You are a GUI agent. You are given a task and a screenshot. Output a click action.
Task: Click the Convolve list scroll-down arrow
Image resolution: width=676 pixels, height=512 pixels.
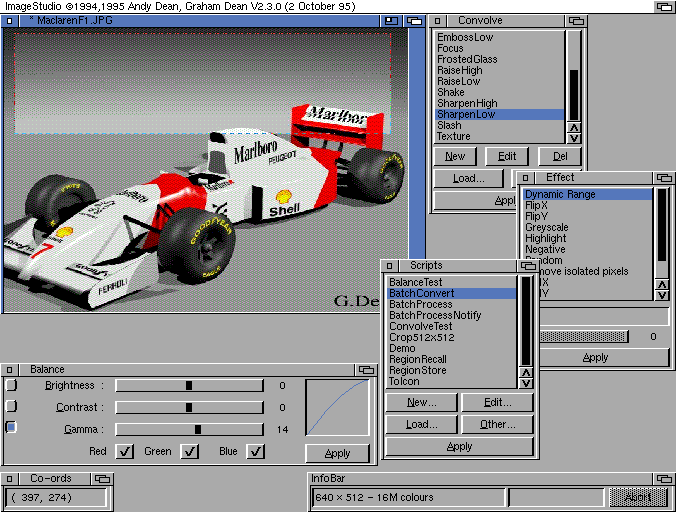click(574, 138)
